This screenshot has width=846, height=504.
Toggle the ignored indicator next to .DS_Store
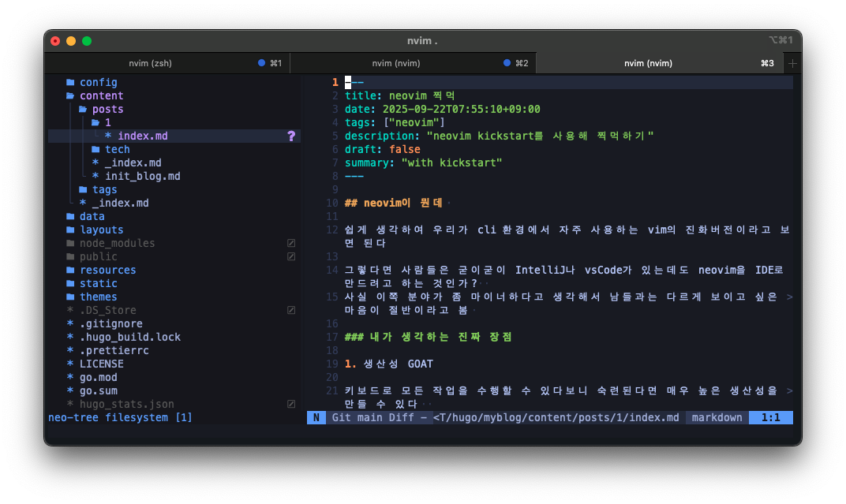(x=290, y=310)
